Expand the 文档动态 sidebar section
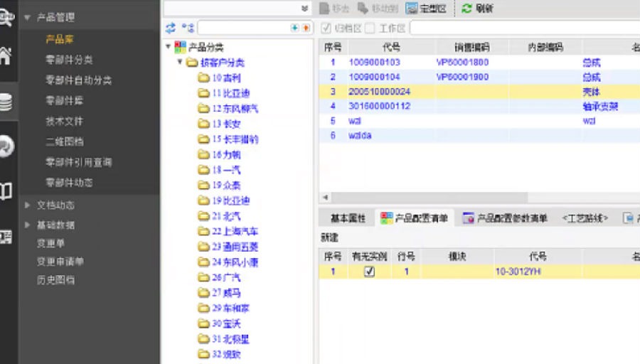 pos(27,205)
